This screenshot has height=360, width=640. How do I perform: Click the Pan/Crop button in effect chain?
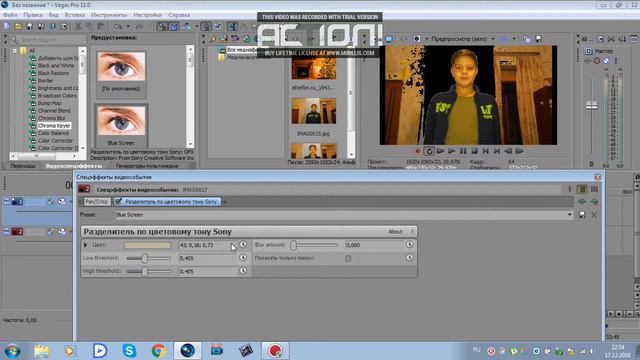tap(97, 202)
